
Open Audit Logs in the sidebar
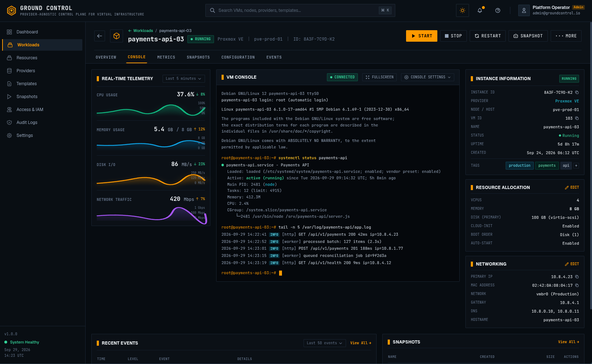click(x=42, y=123)
